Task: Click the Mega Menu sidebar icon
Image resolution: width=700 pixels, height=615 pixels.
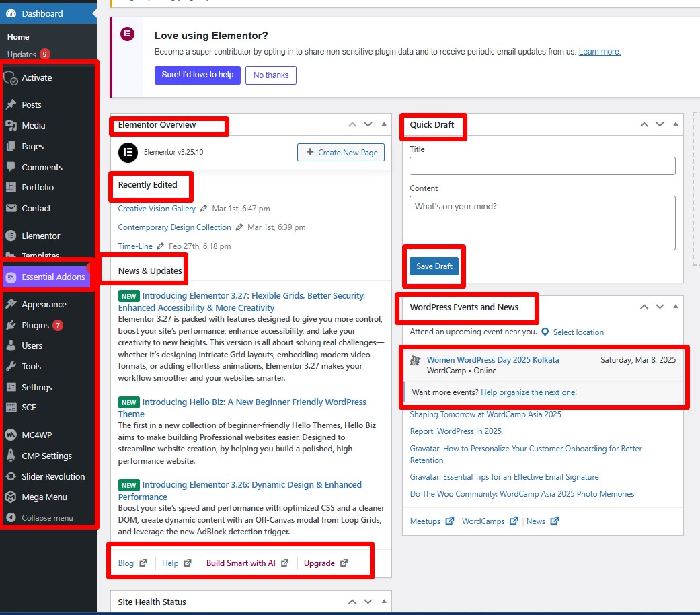Action: click(x=11, y=497)
